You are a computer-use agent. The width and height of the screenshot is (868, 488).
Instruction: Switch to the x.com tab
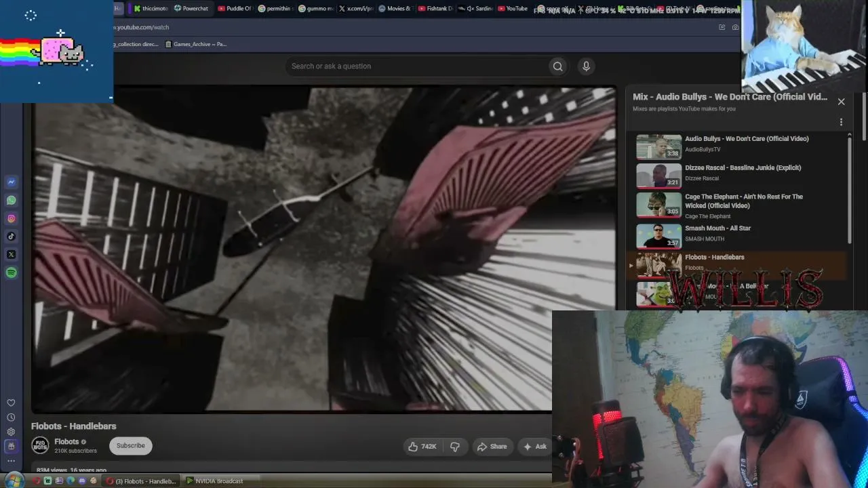(x=356, y=9)
